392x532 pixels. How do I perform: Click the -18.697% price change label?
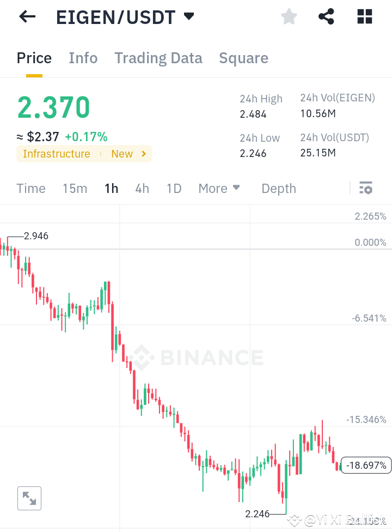(x=366, y=465)
